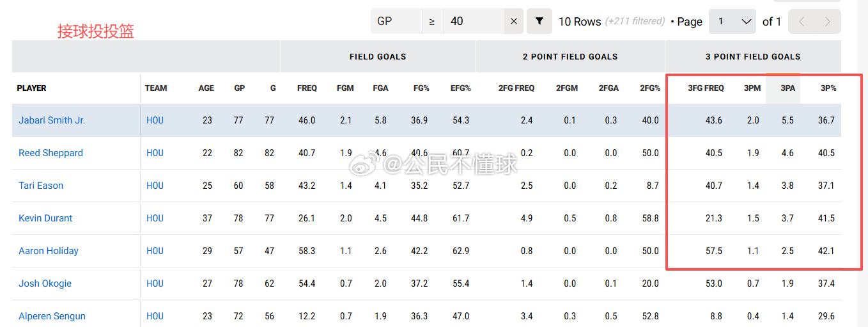Sort table by 3P% column
The image size is (868, 327).
coord(828,88)
